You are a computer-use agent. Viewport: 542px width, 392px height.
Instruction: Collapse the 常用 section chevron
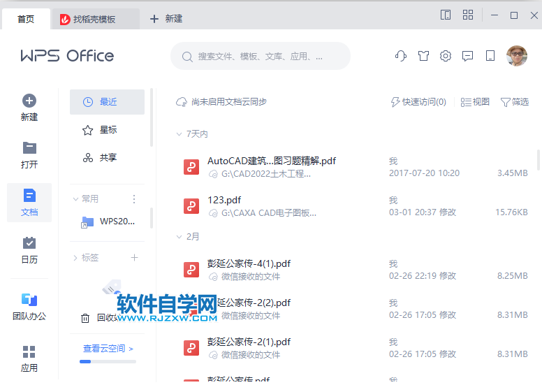[x=75, y=199]
